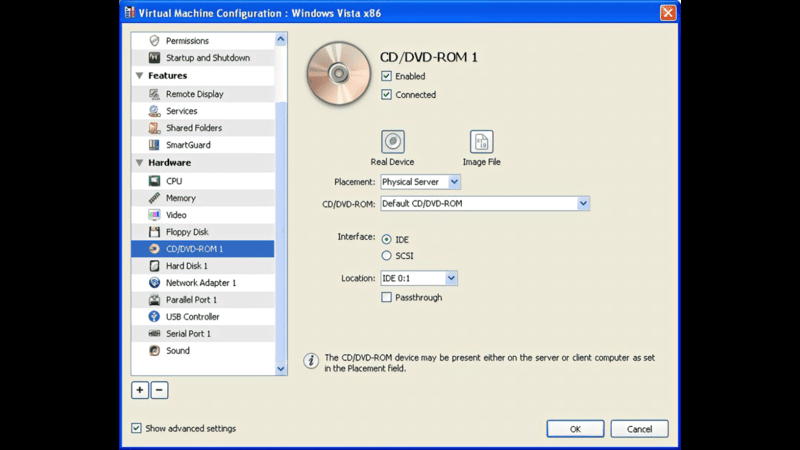Image resolution: width=800 pixels, height=450 pixels.
Task: Select Floppy Disk in the list
Action: 203,232
